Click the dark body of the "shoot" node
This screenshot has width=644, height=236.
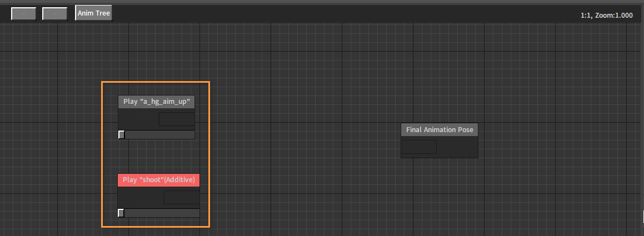pos(140,198)
